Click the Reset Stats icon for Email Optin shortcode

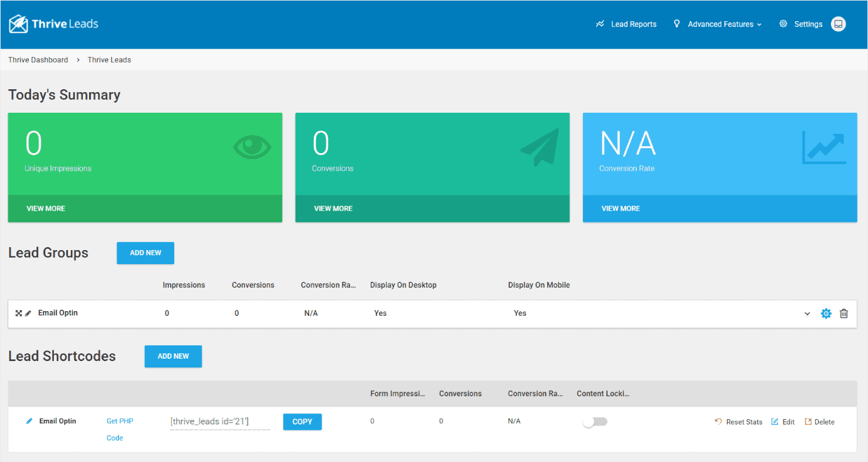point(718,421)
